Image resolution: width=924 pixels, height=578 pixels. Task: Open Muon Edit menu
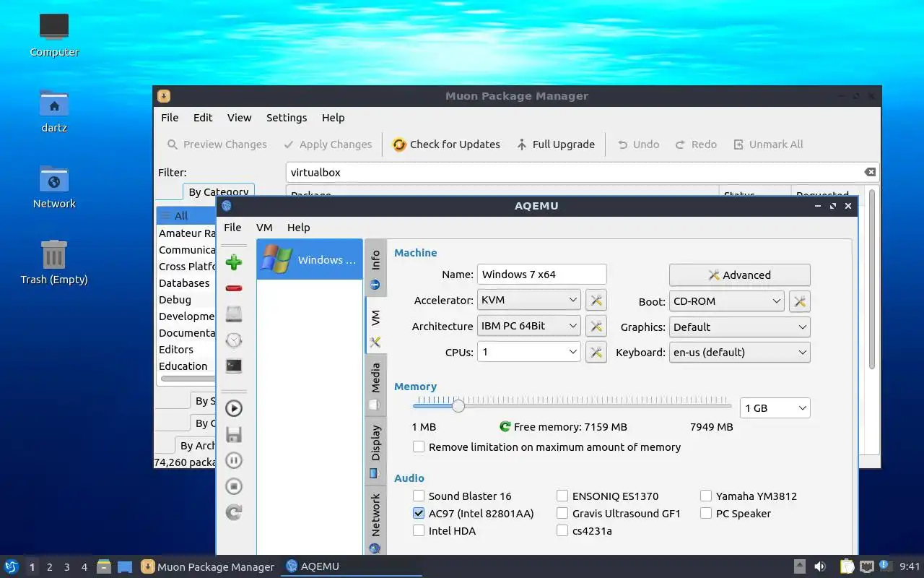(x=203, y=118)
